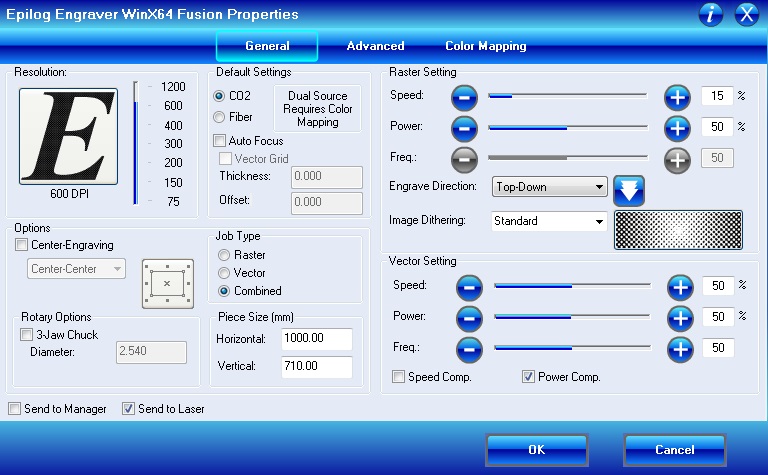
Task: Switch to the General tab
Action: [x=267, y=46]
